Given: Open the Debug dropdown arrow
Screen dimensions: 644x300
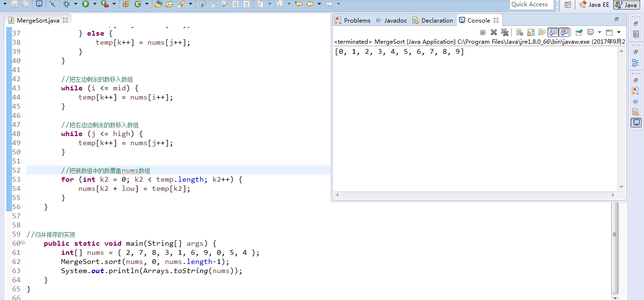Looking at the screenshot, I should [75, 4].
